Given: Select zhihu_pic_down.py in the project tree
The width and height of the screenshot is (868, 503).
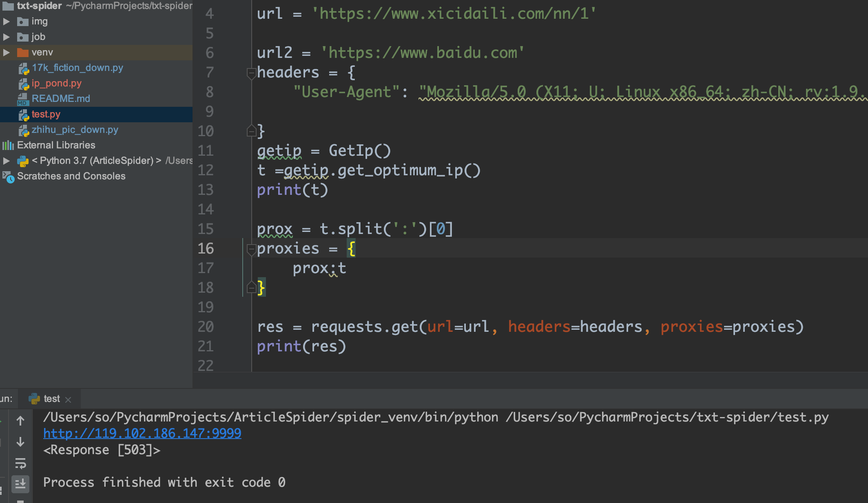Looking at the screenshot, I should [75, 130].
